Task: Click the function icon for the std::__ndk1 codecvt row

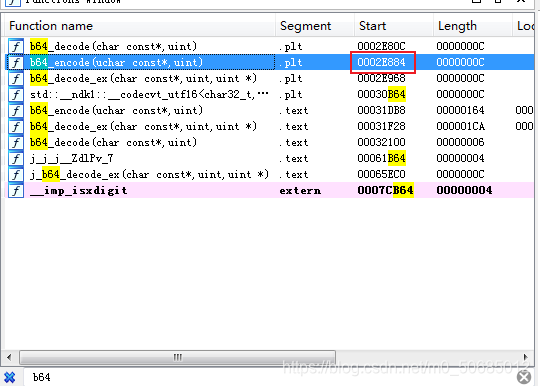Action: (x=16, y=94)
